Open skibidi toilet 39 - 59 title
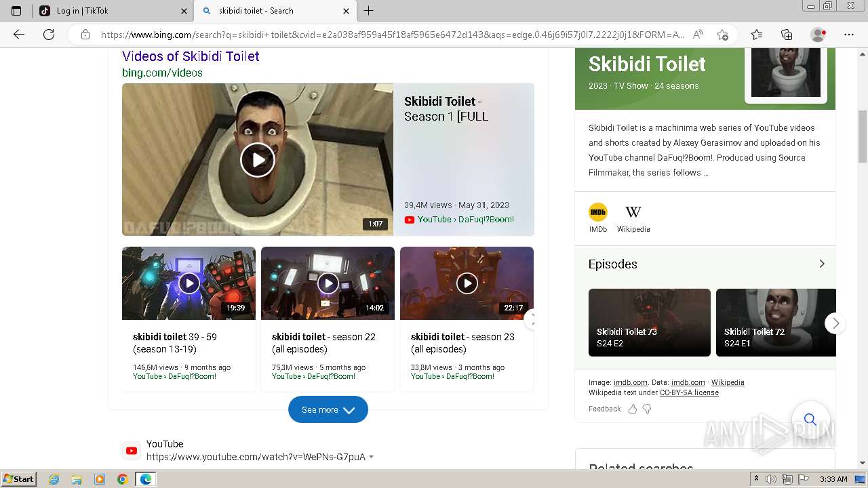868x488 pixels. (x=175, y=343)
